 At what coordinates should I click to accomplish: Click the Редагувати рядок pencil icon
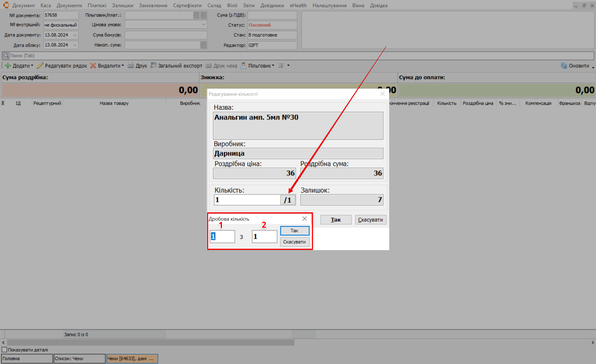[40, 66]
